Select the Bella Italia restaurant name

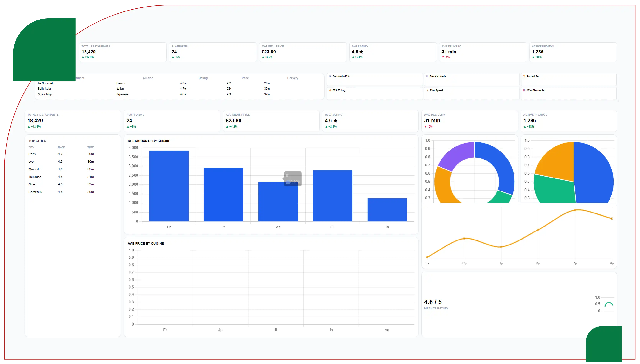point(44,88)
